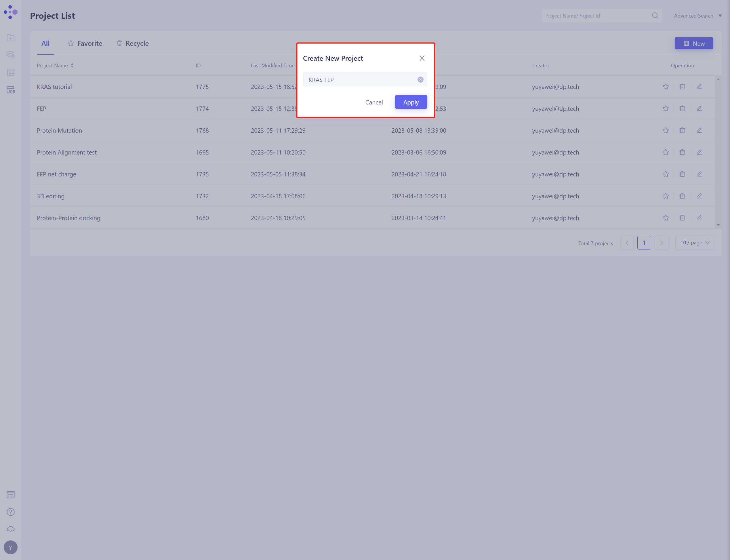Click the table's vertical scrollbar down arrow
Image resolution: width=730 pixels, height=560 pixels.
point(718,225)
